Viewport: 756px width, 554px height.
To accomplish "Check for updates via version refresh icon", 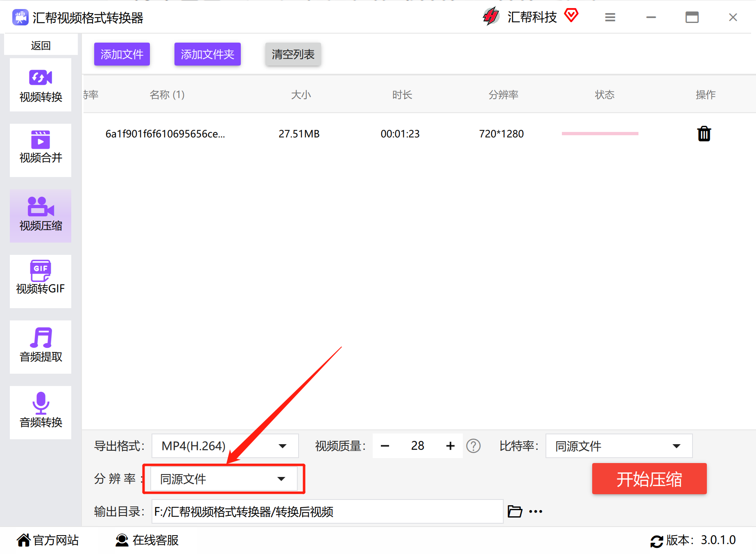I will [657, 541].
